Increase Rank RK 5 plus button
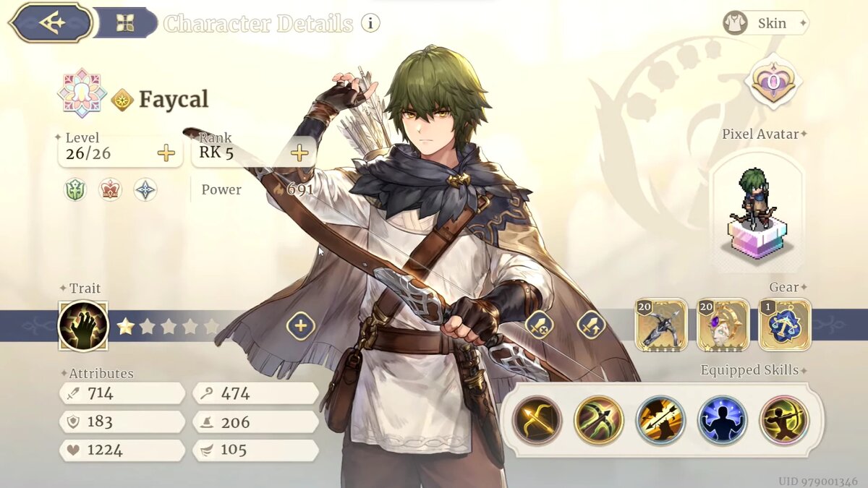 click(299, 153)
